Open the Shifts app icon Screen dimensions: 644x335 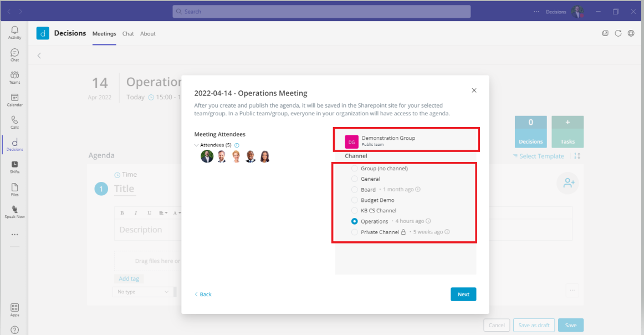pos(14,167)
